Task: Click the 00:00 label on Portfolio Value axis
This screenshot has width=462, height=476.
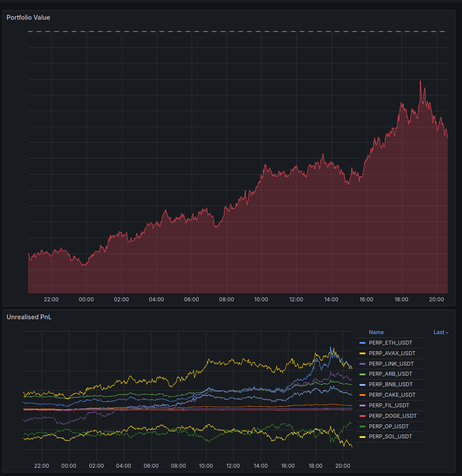Action: click(x=86, y=300)
